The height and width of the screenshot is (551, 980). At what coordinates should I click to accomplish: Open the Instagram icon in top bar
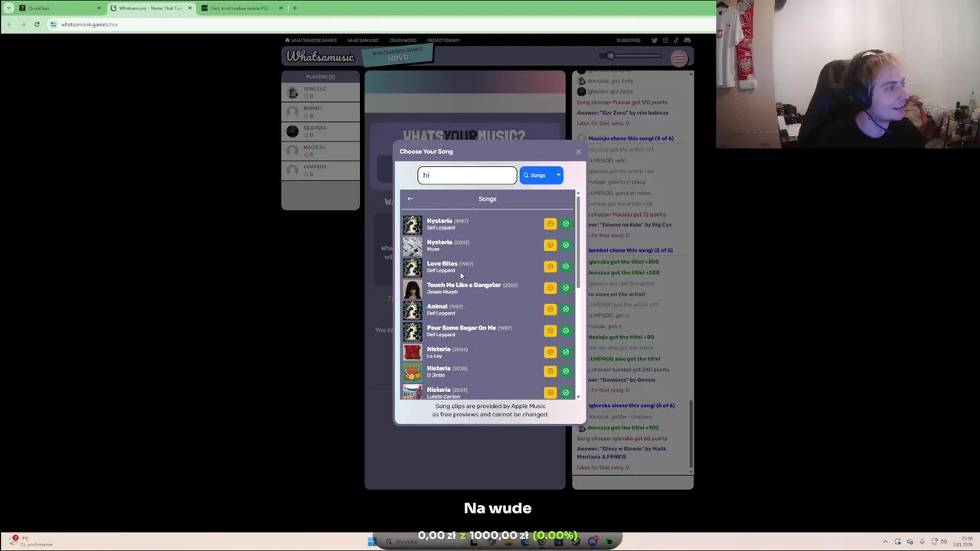[x=665, y=41]
